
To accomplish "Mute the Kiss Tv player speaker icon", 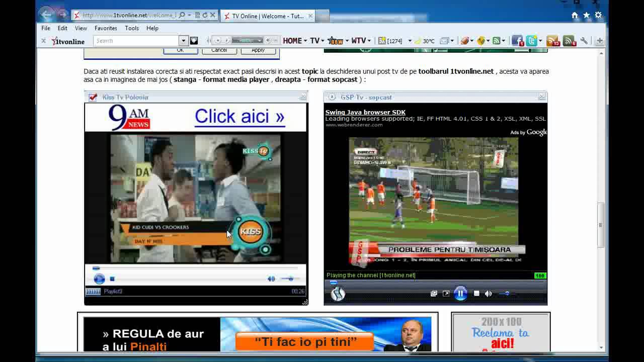I will (x=271, y=279).
